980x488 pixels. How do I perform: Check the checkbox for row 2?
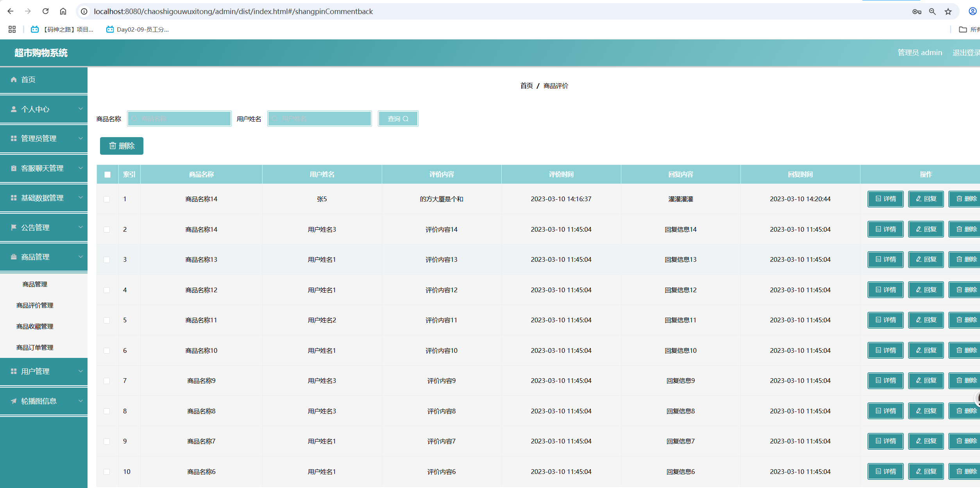click(x=107, y=229)
